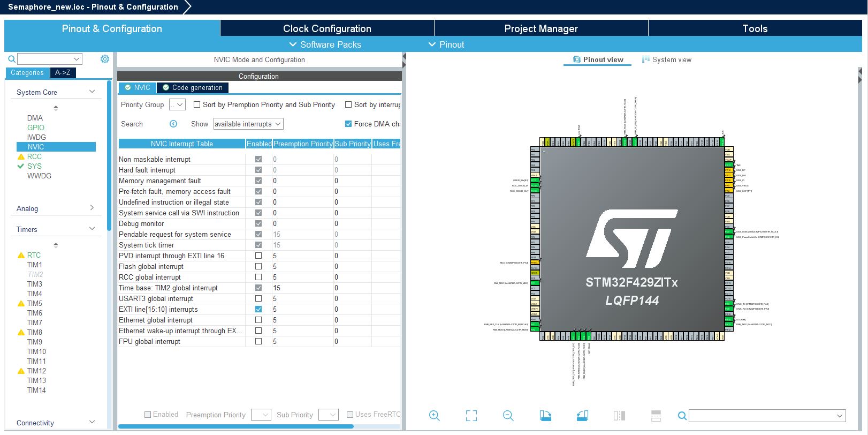Select the Ethernet wake-up interrupt row
The height and width of the screenshot is (435, 868).
coord(259,331)
